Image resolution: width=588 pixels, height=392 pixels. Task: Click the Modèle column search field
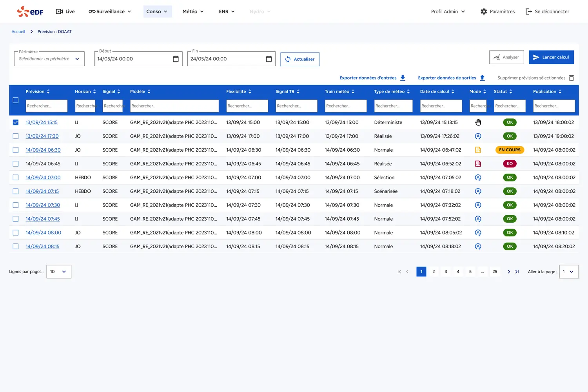click(x=174, y=106)
